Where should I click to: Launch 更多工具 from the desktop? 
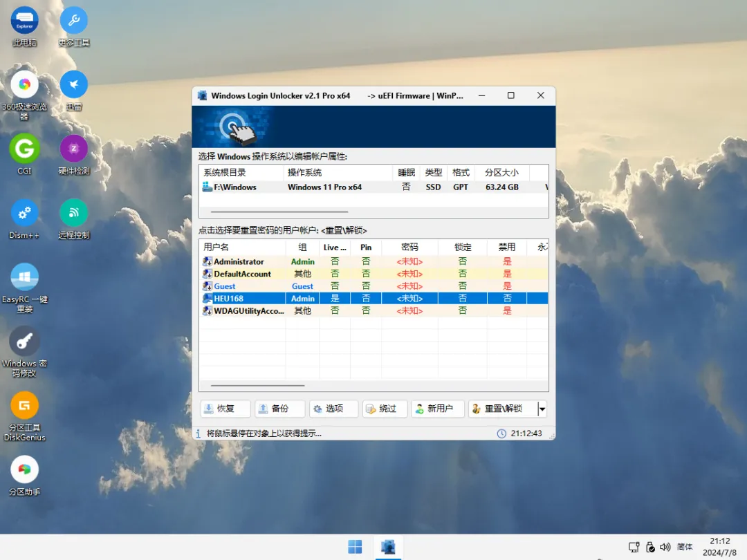(x=74, y=27)
